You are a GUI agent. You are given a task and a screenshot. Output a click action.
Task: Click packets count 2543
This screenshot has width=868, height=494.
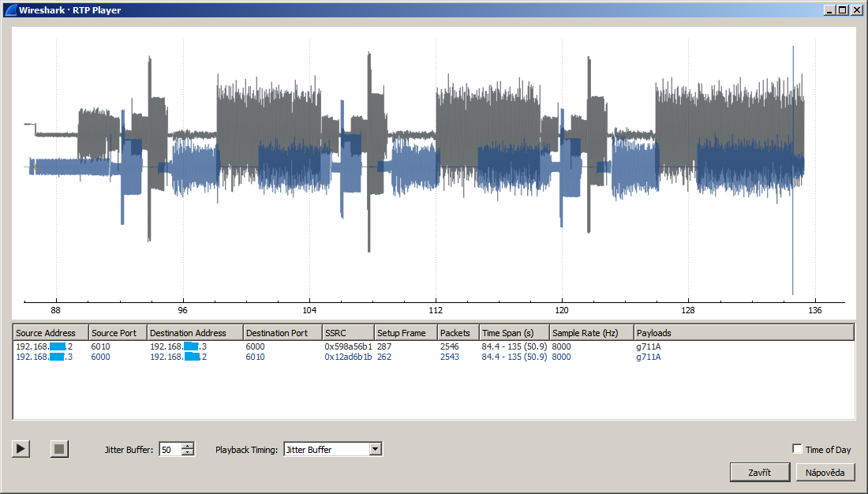(450, 357)
